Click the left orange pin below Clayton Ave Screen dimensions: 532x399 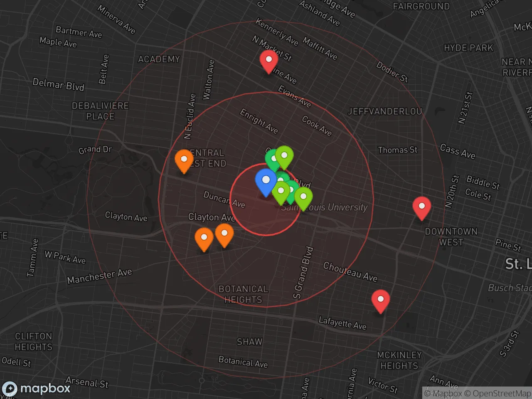204,238
